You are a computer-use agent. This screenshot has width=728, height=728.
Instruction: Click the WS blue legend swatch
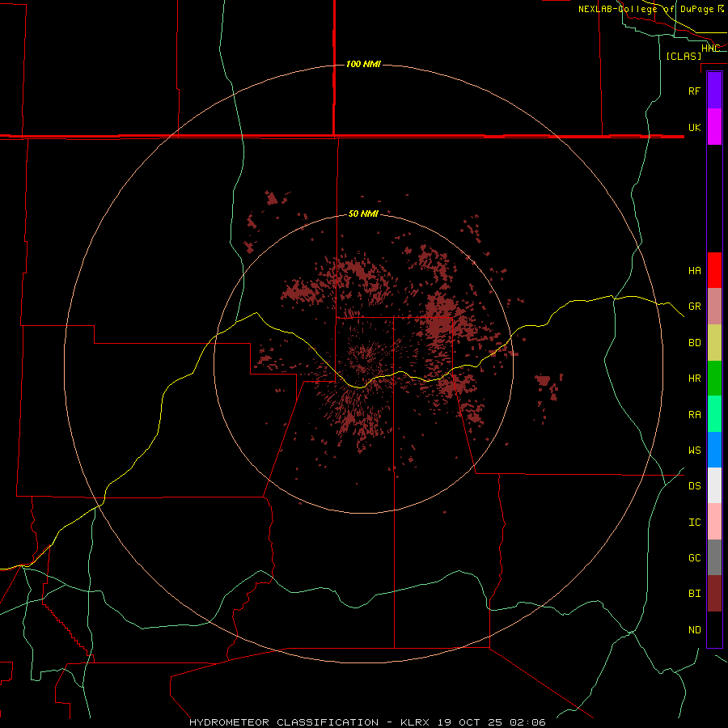pyautogui.click(x=714, y=450)
